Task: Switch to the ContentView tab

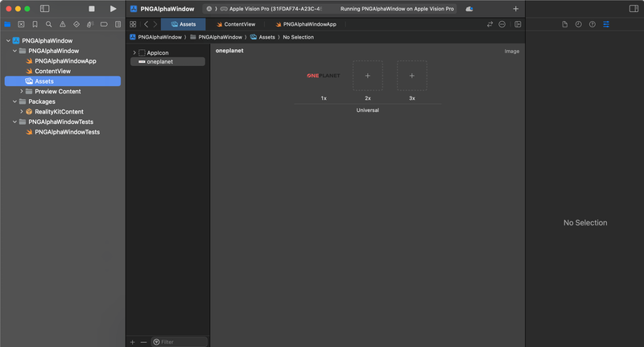Action: 236,24
